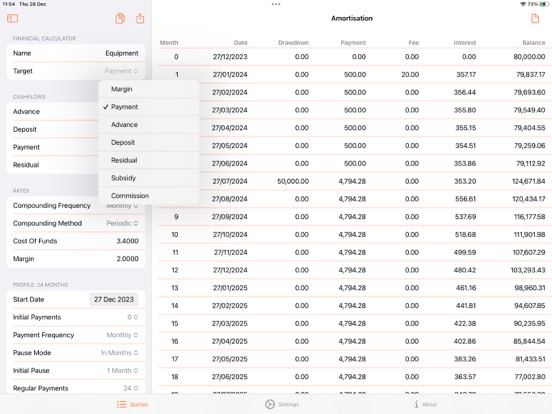Open the three-dot multitasking menu
Viewport: 552px width, 414px height.
coord(276,4)
